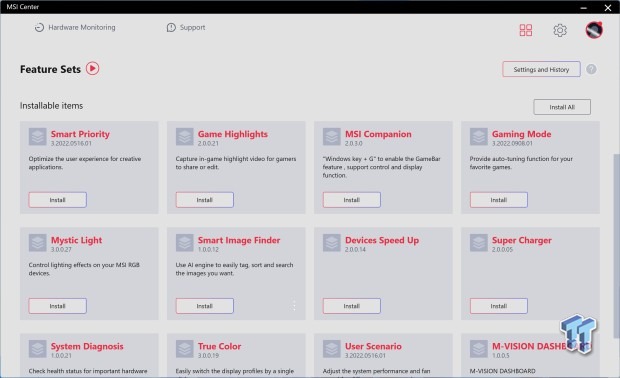Open the features grid view icon
This screenshot has width=620, height=378.
click(x=525, y=30)
